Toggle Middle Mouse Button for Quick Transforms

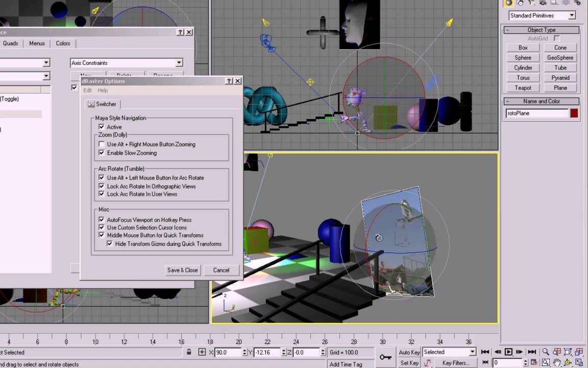click(x=101, y=235)
